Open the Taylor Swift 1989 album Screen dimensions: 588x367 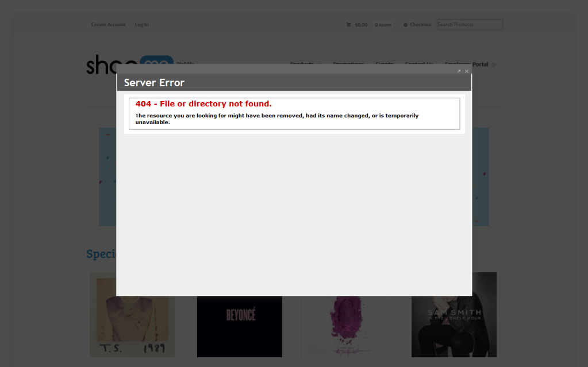tap(132, 327)
